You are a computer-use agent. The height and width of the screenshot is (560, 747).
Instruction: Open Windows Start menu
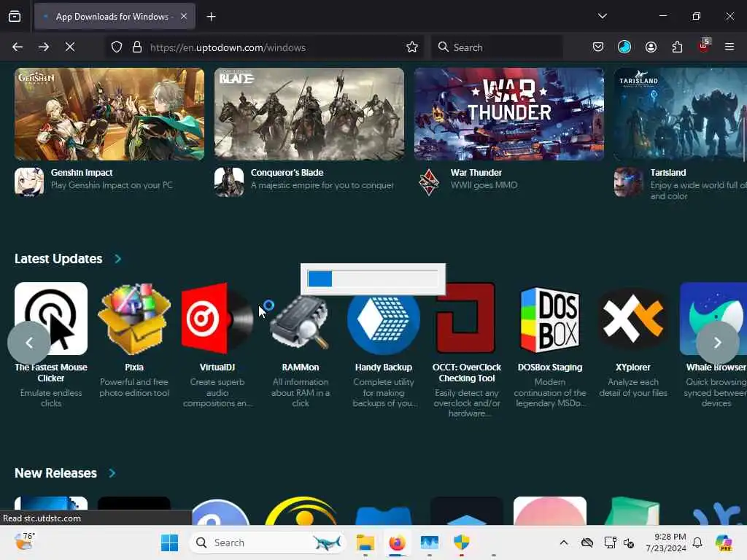click(x=169, y=542)
